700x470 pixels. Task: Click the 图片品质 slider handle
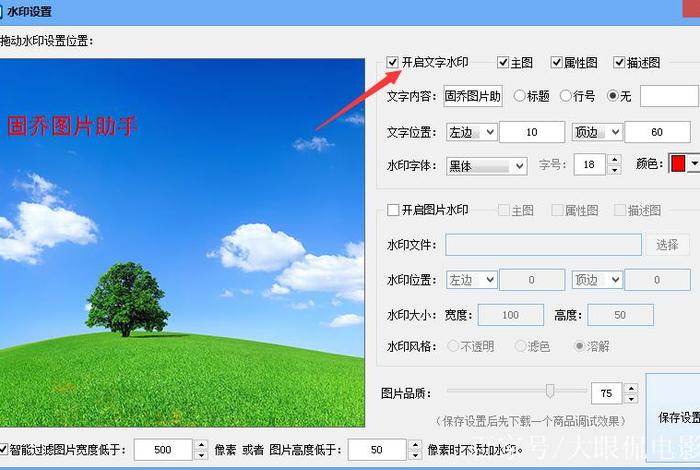550,391
